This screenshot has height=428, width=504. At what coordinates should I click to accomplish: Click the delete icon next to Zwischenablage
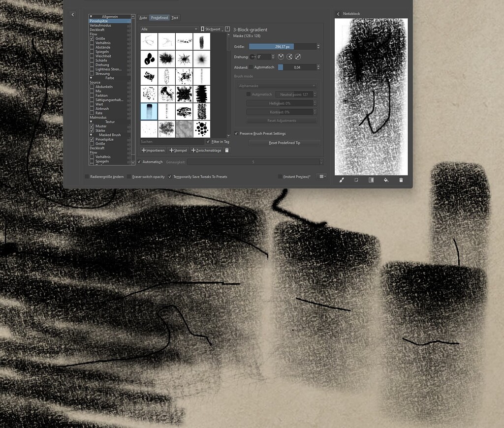pos(226,150)
